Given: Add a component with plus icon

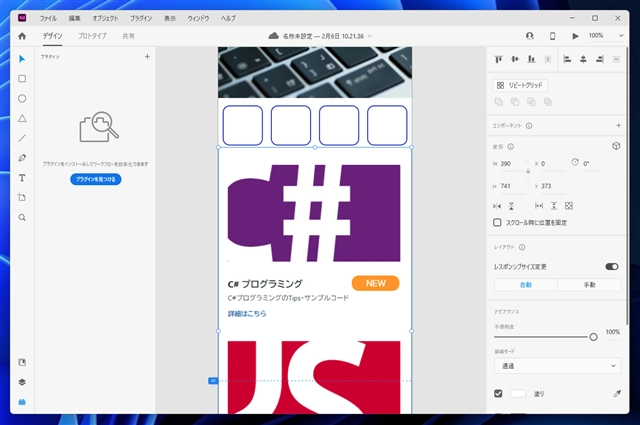Looking at the screenshot, I should click(x=618, y=125).
